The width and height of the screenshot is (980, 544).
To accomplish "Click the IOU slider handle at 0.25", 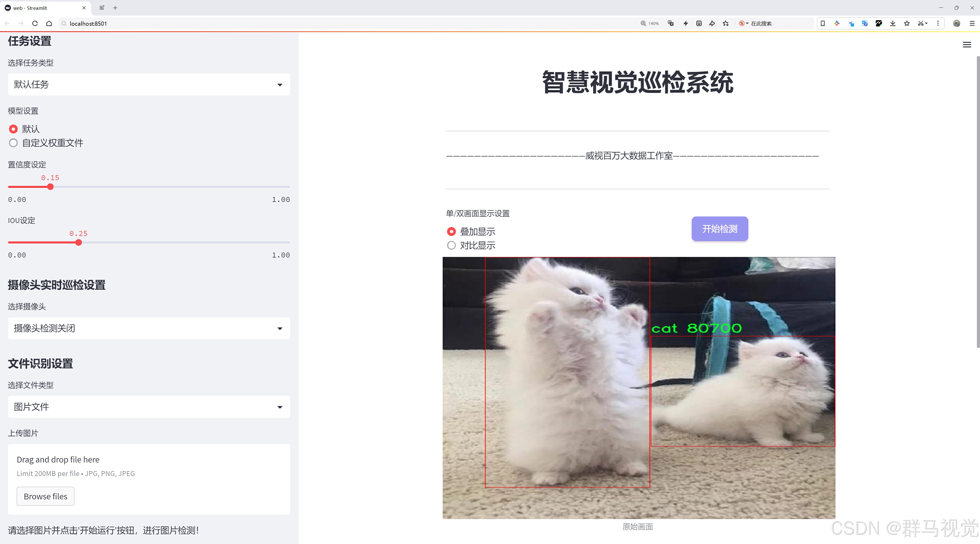I will point(78,243).
